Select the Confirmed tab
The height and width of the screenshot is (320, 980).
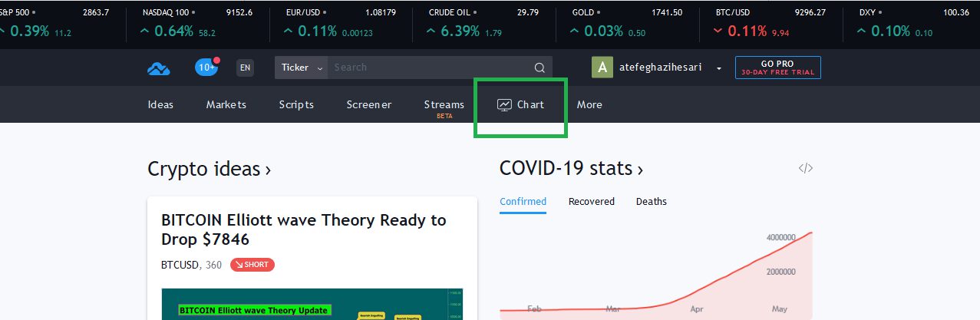coord(523,202)
